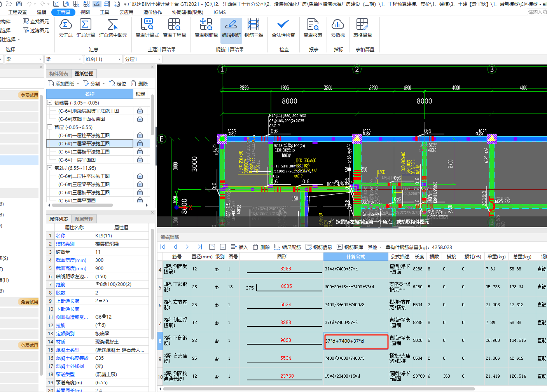Click 删除 in drawing management panel
This screenshot has width=547, height=392.
tap(139, 84)
